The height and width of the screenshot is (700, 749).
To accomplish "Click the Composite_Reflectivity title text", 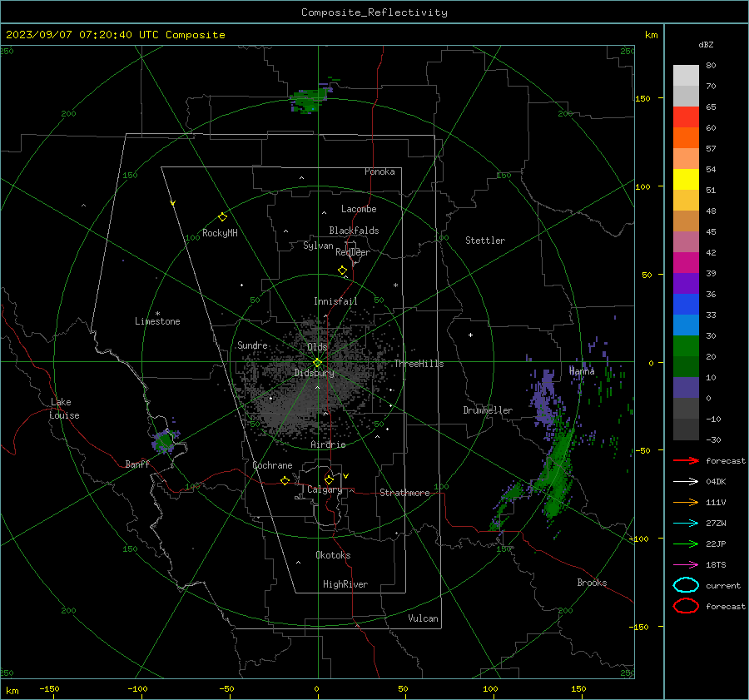I will pos(374,12).
